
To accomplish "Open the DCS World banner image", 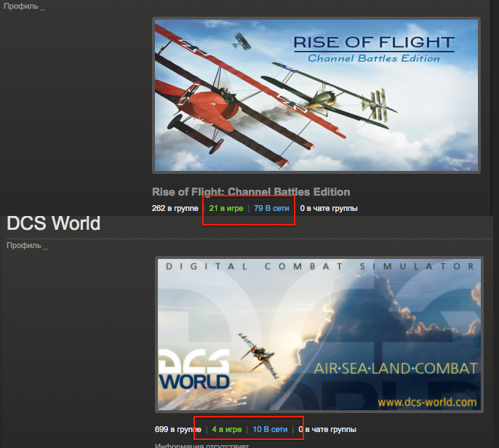I will point(319,335).
